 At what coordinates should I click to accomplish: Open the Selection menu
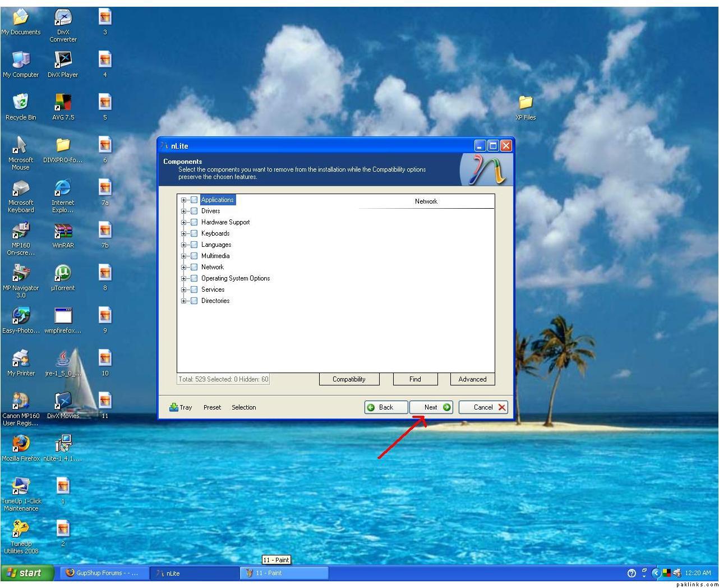[x=243, y=407]
